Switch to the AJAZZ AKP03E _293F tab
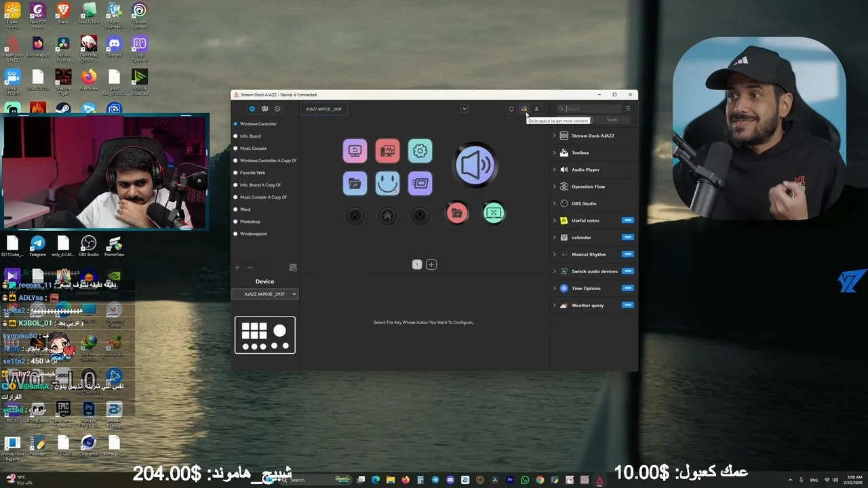This screenshot has width=868, height=488. [324, 109]
